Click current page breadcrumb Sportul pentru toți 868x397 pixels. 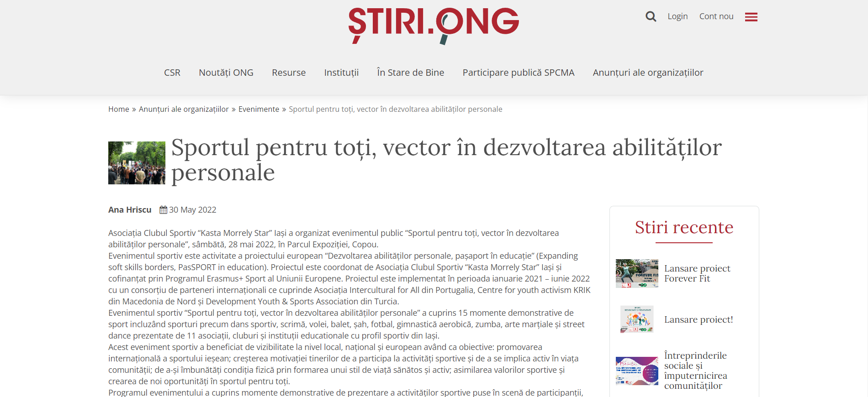[396, 109]
